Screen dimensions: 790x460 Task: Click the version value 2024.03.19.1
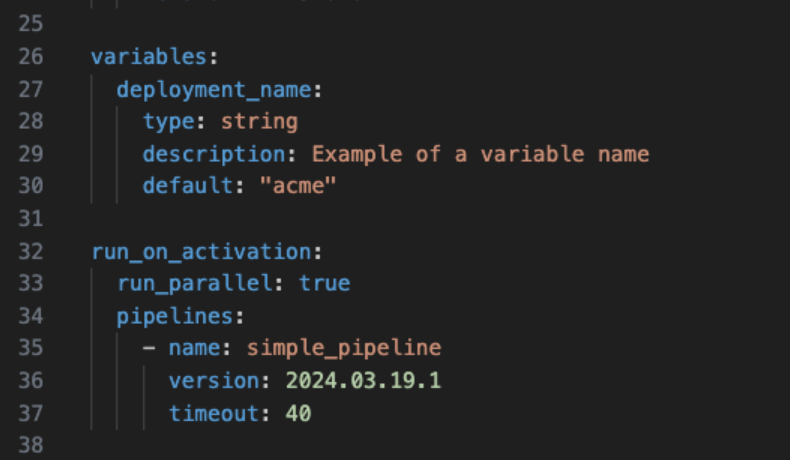[363, 380]
